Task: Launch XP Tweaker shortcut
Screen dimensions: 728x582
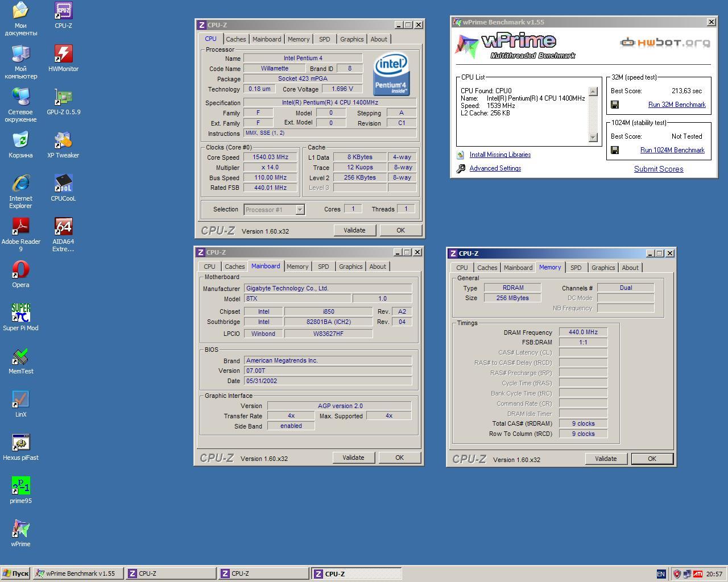Action: point(63,144)
